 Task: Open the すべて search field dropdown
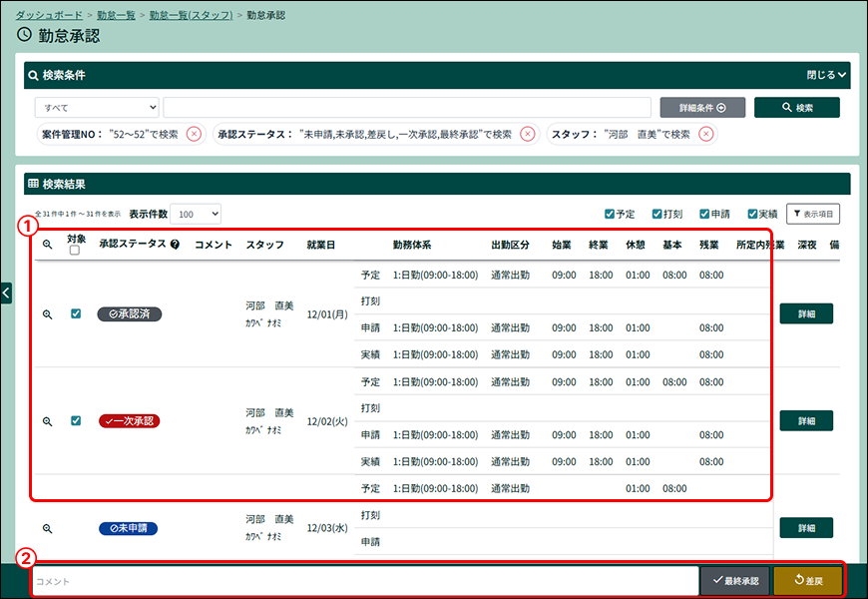[97, 108]
